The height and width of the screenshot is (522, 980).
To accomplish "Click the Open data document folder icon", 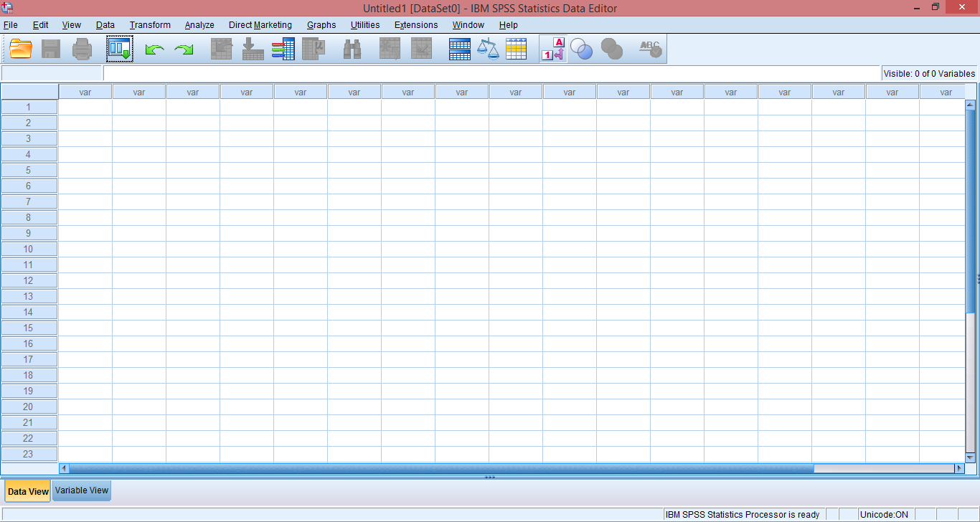I will pyautogui.click(x=21, y=49).
